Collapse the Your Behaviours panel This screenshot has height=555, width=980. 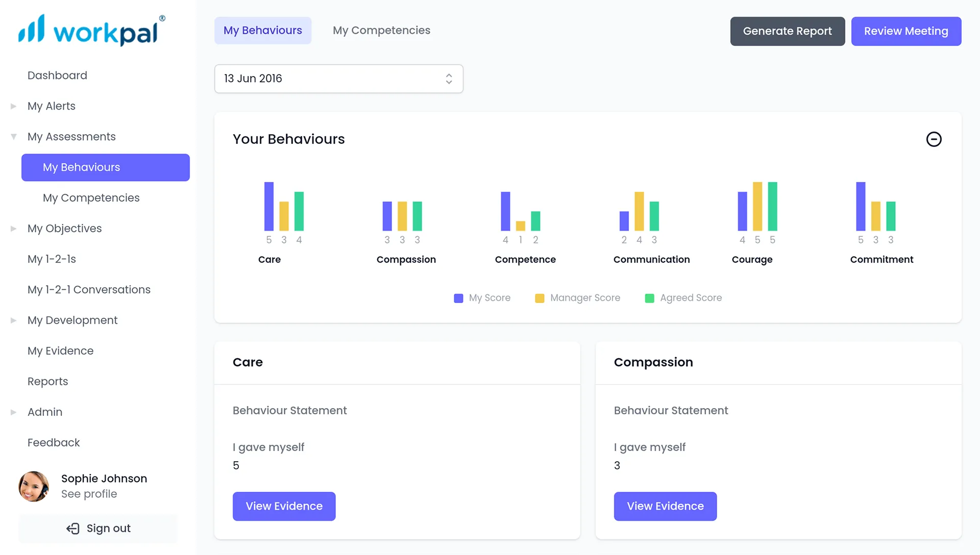coord(934,139)
